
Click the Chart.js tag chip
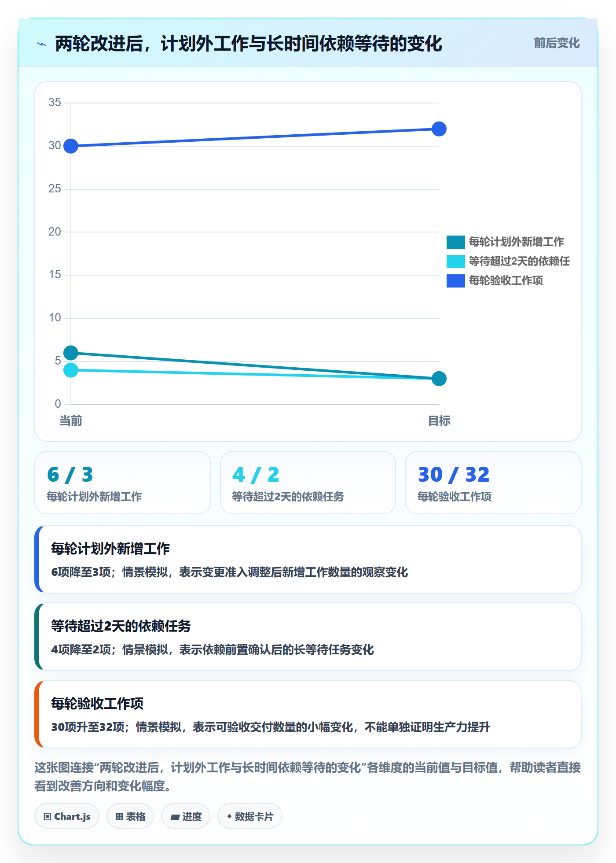(67, 816)
